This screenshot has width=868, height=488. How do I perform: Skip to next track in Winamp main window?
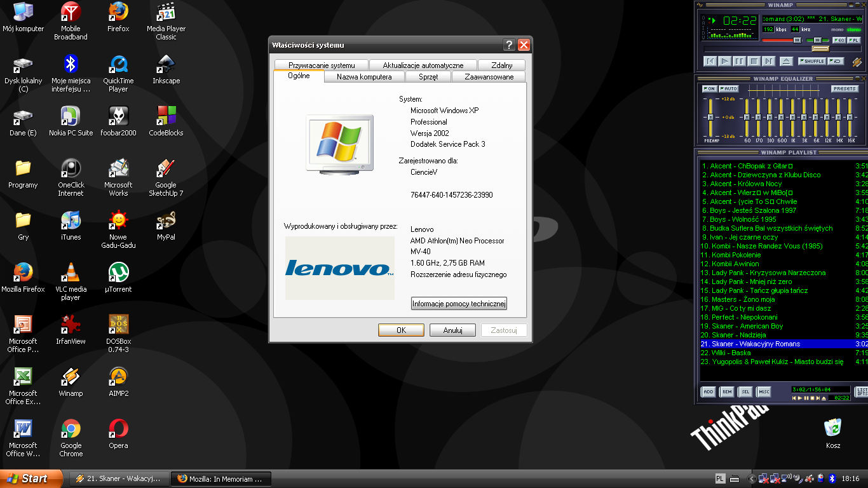click(769, 62)
